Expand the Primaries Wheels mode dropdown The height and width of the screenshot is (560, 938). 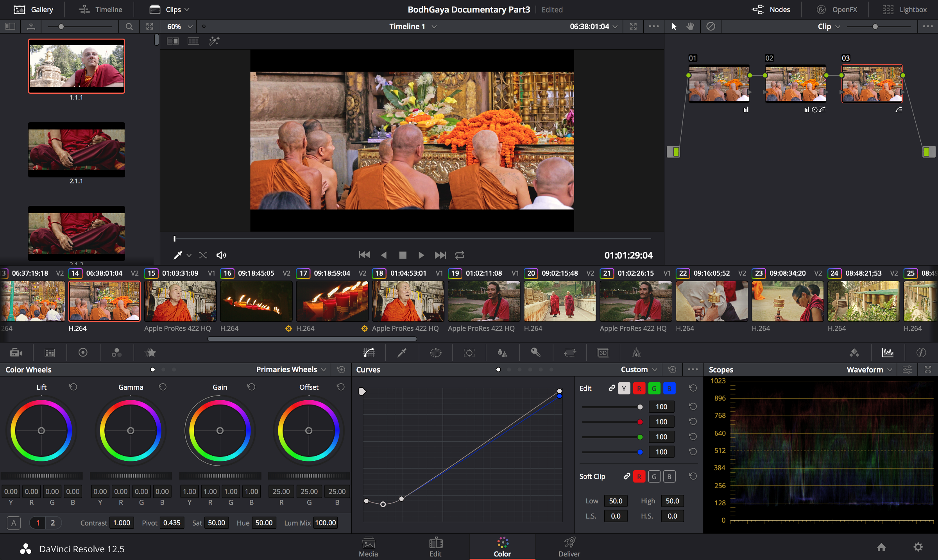[x=291, y=369]
